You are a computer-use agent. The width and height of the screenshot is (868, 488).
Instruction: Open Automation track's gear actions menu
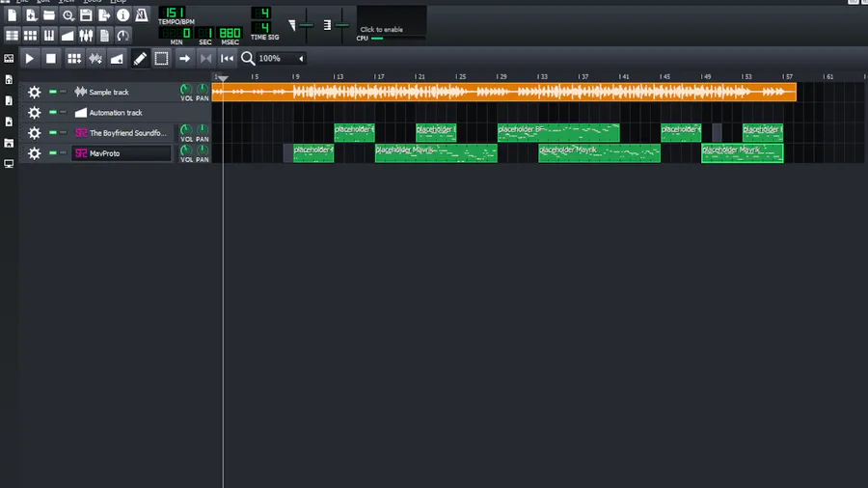pyautogui.click(x=35, y=112)
